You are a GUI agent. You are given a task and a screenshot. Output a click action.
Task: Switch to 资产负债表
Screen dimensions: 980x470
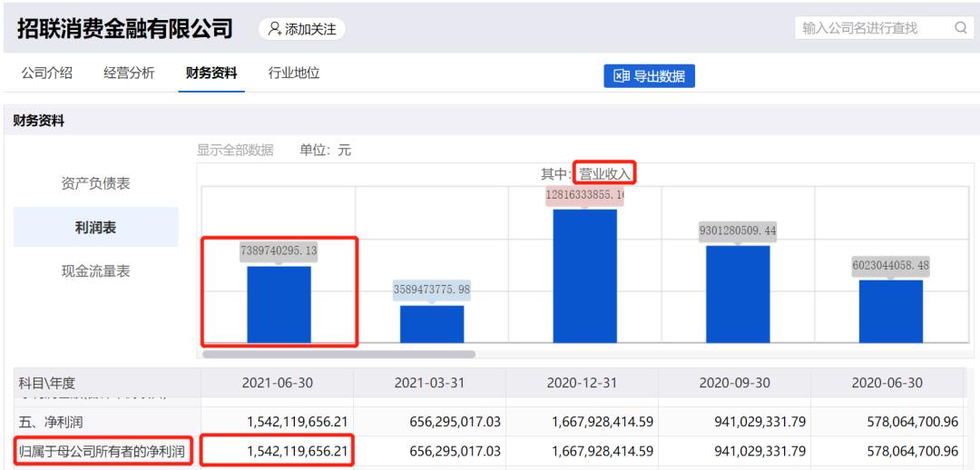click(95, 184)
